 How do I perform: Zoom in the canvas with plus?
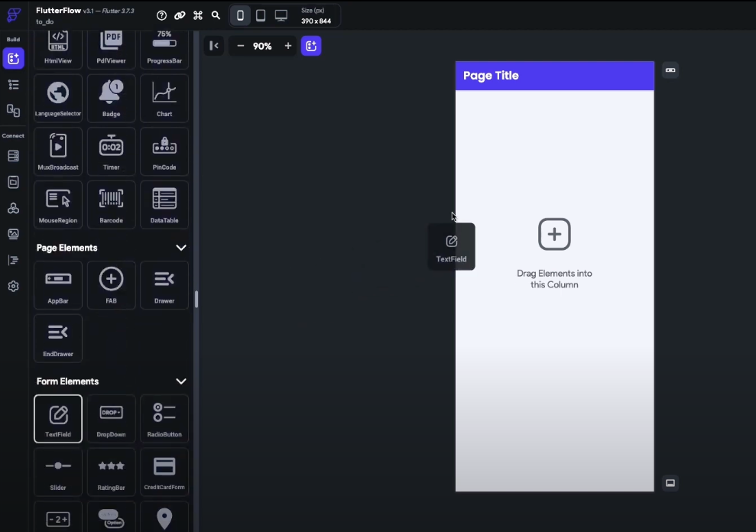click(x=288, y=46)
